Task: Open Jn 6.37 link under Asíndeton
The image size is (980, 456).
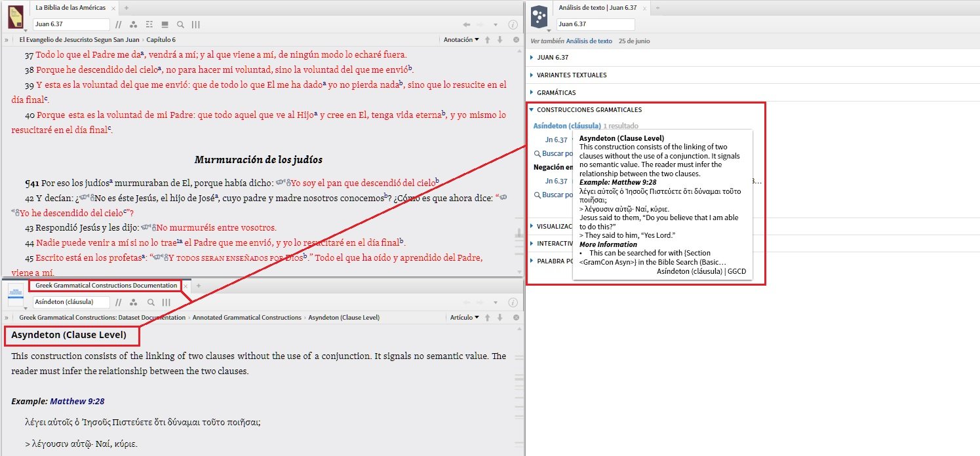Action: click(557, 140)
